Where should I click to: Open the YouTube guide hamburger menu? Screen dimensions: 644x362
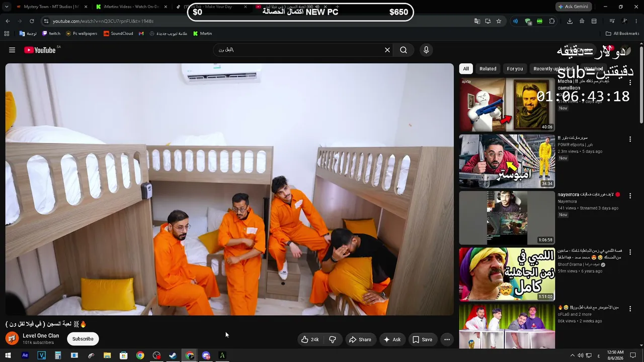(12, 50)
